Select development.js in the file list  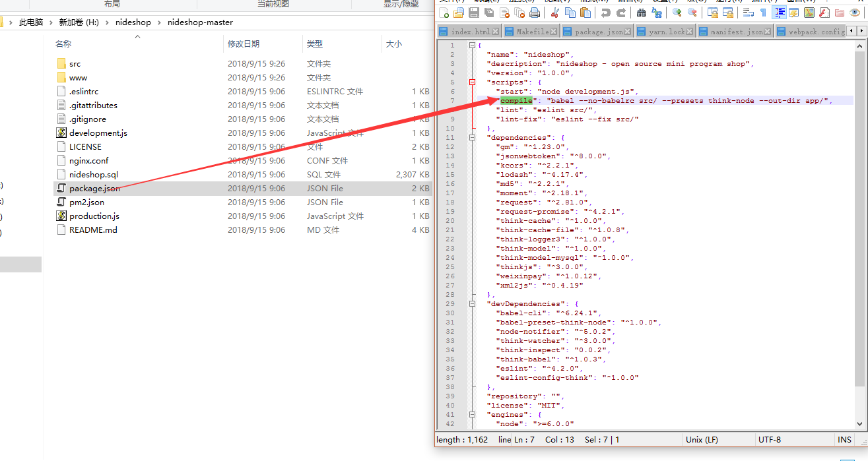[x=98, y=133]
